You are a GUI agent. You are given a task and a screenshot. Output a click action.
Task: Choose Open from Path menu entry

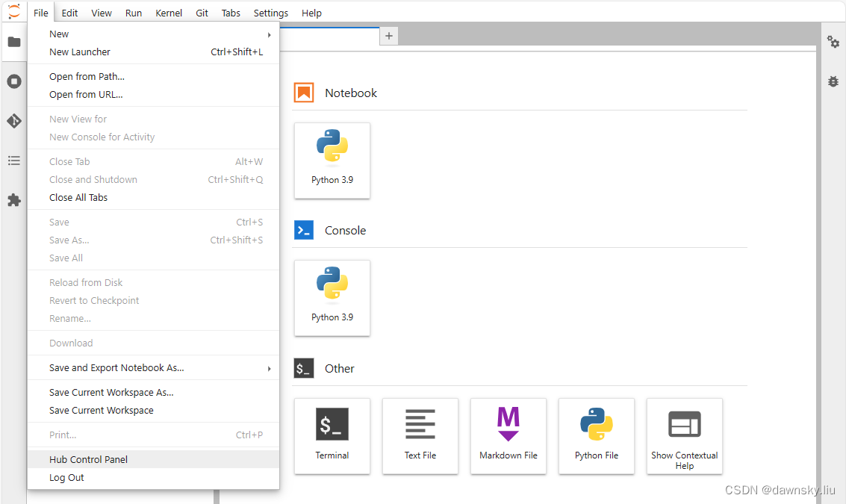coord(153,77)
